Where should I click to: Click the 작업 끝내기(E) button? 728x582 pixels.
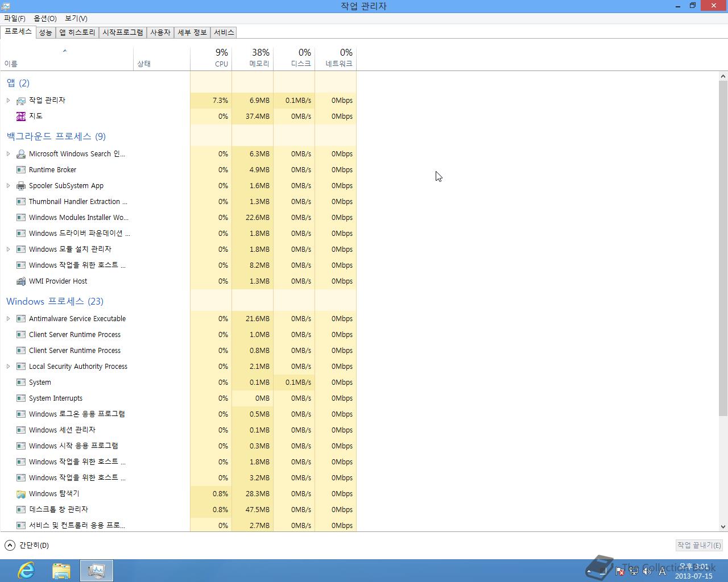(699, 545)
